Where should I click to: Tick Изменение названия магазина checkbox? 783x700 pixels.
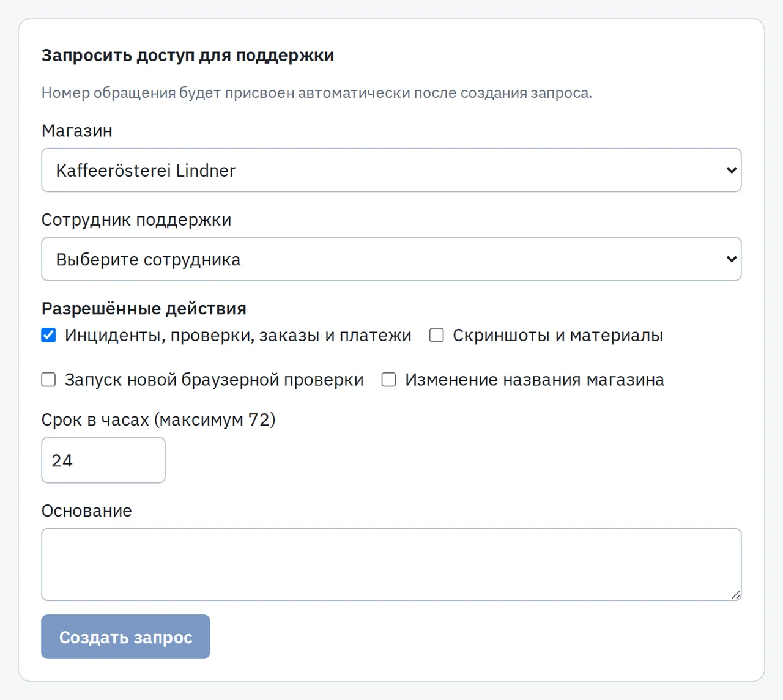pyautogui.click(x=389, y=380)
